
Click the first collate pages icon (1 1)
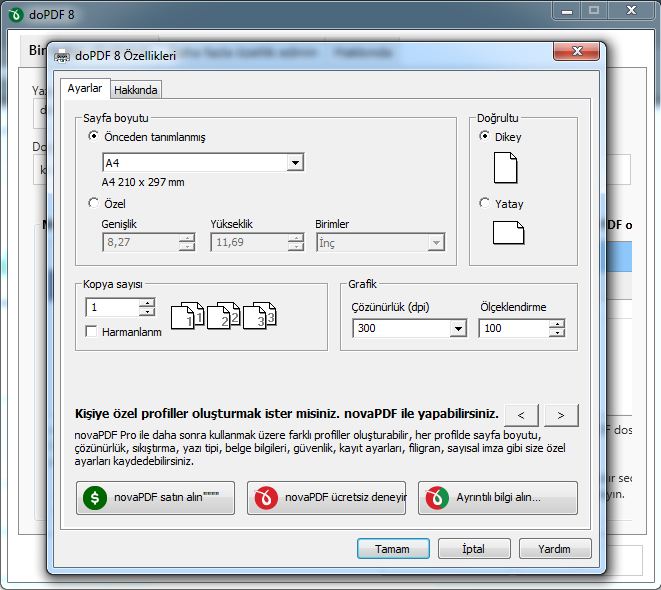click(188, 315)
